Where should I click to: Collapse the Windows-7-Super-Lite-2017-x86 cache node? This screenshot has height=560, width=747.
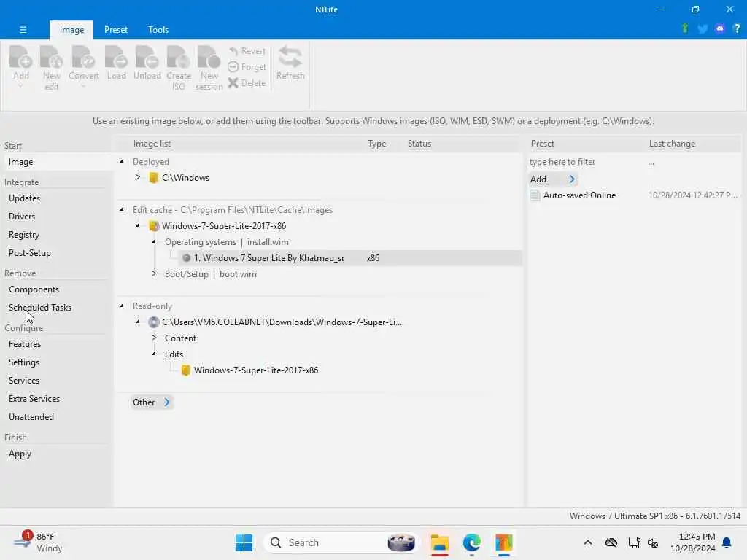click(x=138, y=225)
